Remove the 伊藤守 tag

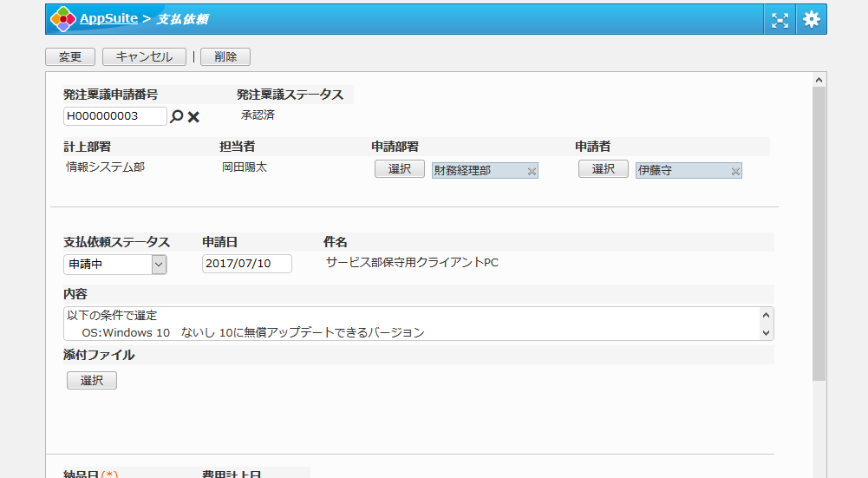tap(735, 172)
